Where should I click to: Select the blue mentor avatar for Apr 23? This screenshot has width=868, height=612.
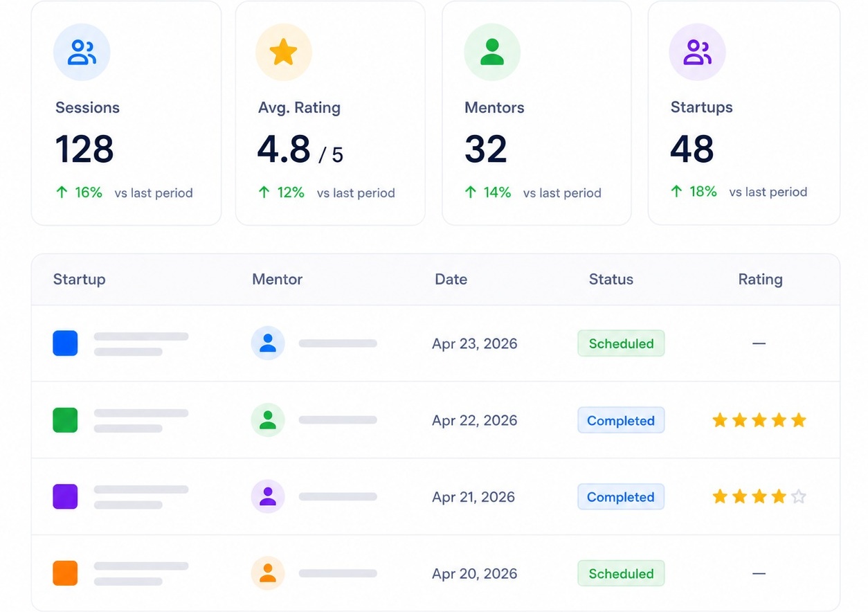coord(268,343)
